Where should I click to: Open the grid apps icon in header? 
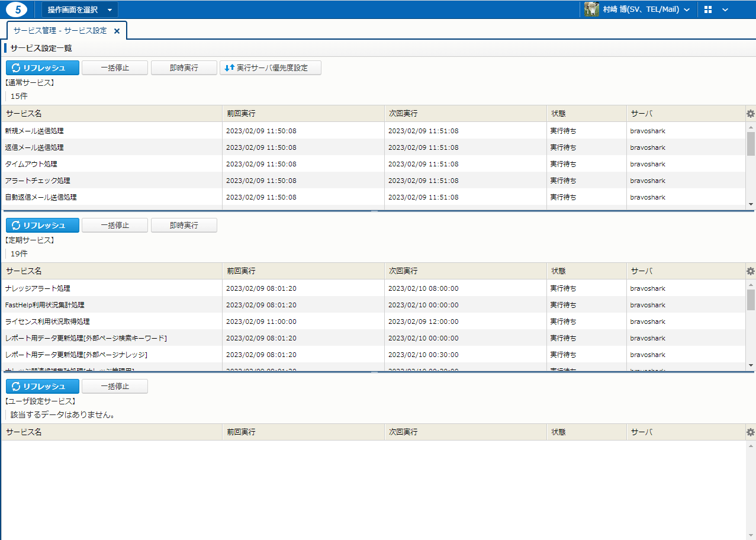(x=708, y=9)
